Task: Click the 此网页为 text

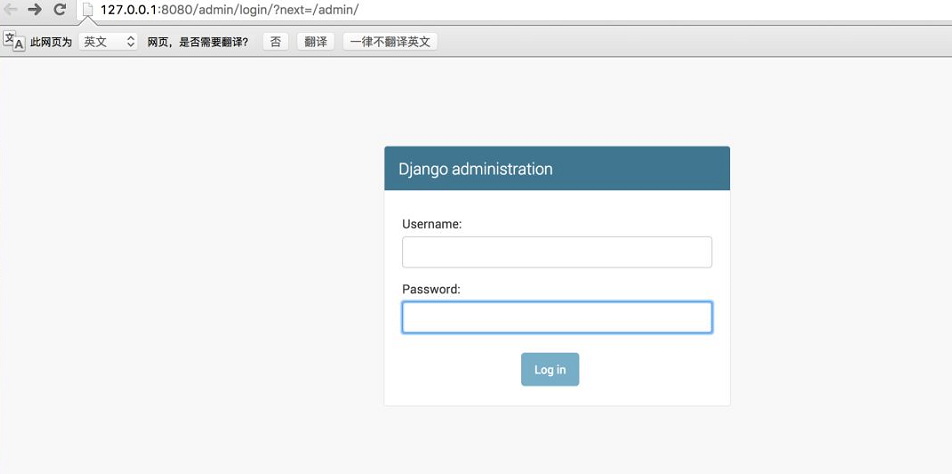Action: [x=51, y=42]
